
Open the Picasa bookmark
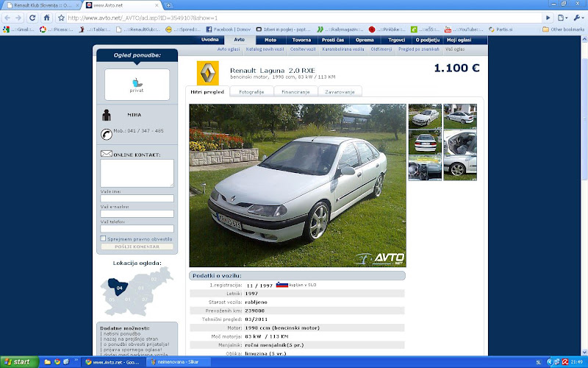coord(57,29)
